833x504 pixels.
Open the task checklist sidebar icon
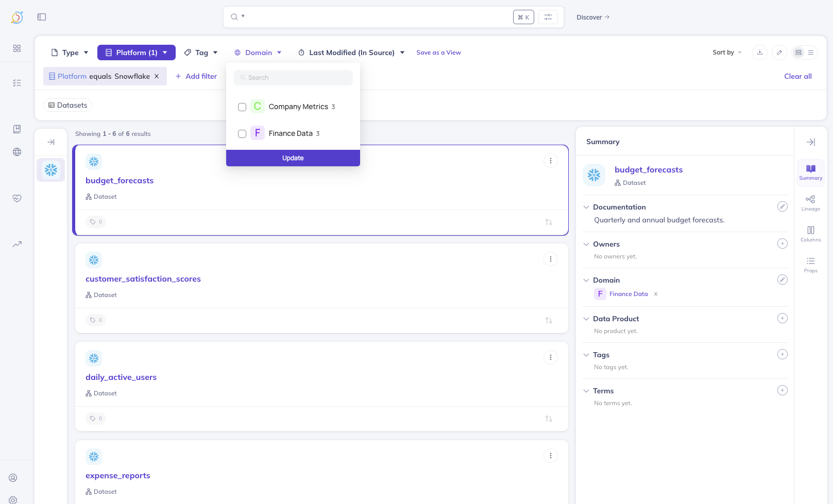pos(17,82)
